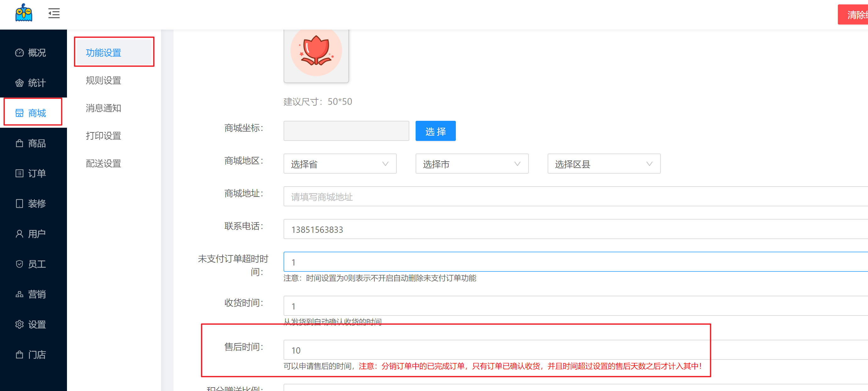The height and width of the screenshot is (391, 868).
Task: Collapse sidebar with the menu fold icon
Action: pos(54,14)
